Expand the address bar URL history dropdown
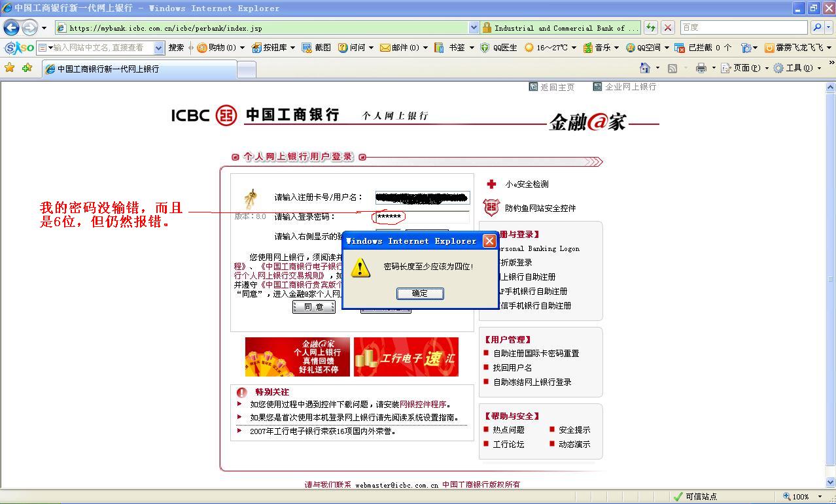This screenshot has width=836, height=504. (x=474, y=27)
